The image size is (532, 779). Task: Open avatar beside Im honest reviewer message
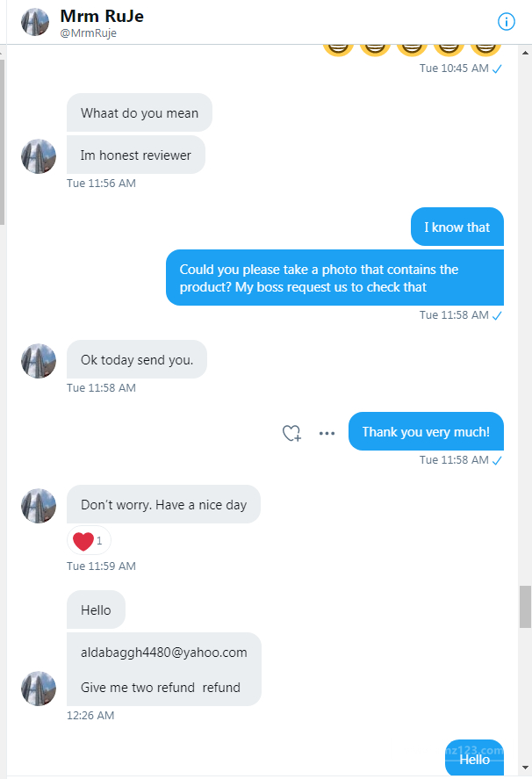[x=39, y=156]
